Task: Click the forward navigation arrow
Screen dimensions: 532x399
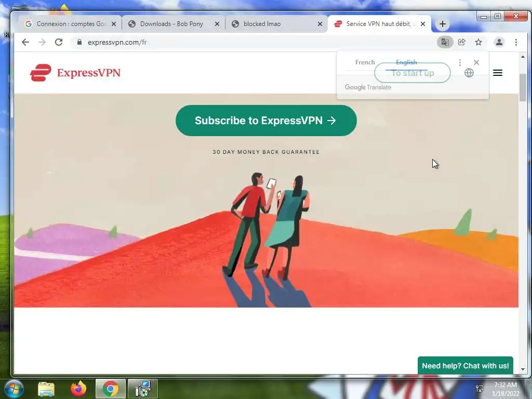Action: (x=42, y=42)
